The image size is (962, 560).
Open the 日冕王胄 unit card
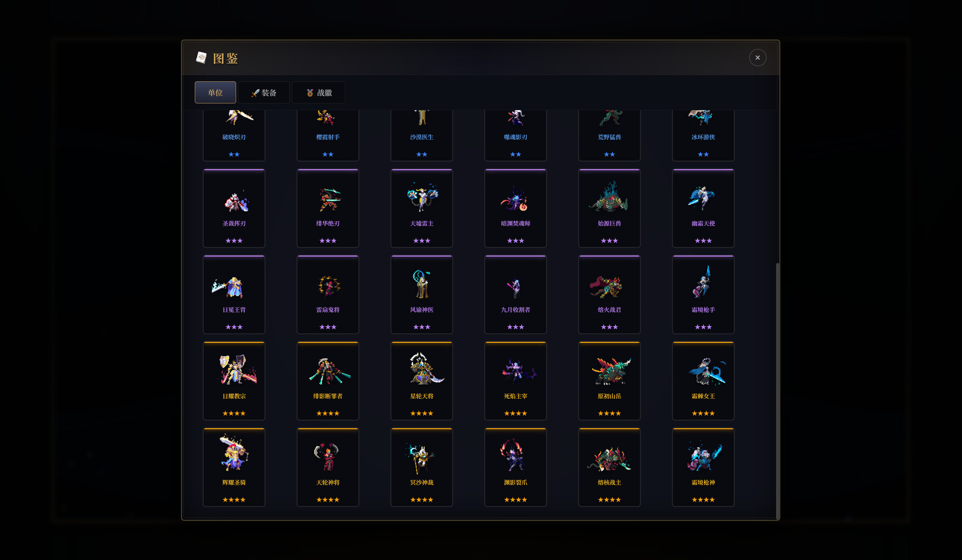coord(234,295)
